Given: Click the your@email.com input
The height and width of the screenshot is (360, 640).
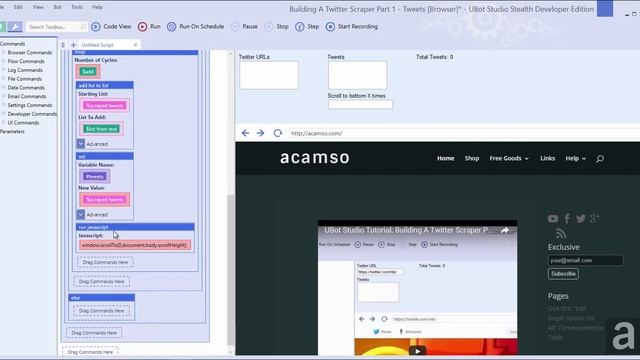Looking at the screenshot, I should pyautogui.click(x=585, y=260).
